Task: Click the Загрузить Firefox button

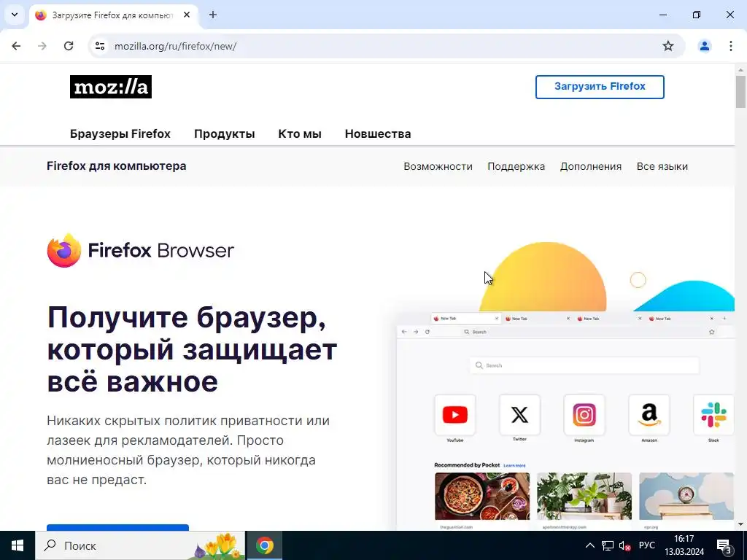Action: click(600, 87)
